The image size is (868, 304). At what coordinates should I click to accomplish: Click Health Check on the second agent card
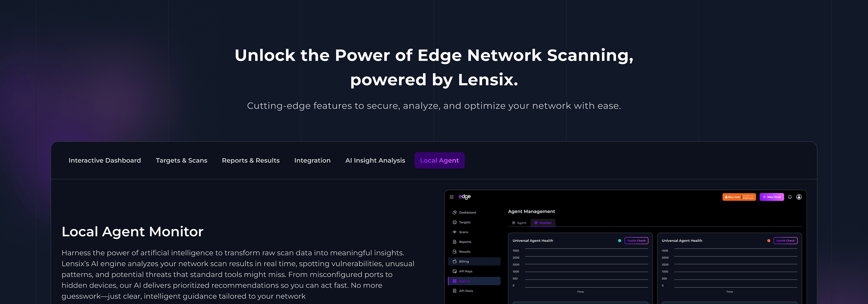click(785, 241)
